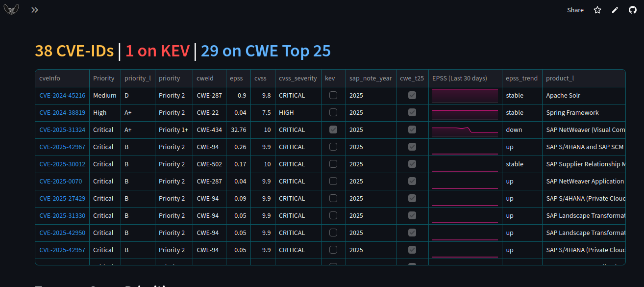The width and height of the screenshot is (644, 287).
Task: Sort by the cvss_severity column header
Action: point(298,78)
